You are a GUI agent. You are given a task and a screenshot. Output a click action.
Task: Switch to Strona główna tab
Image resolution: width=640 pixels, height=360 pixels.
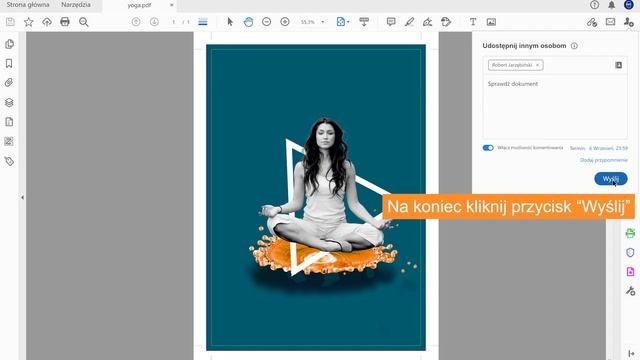28,5
